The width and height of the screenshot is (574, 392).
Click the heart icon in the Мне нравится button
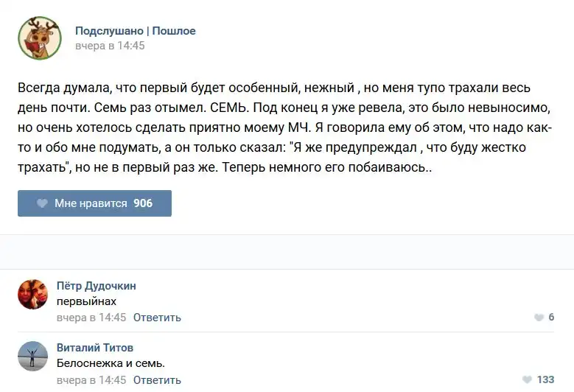(43, 203)
